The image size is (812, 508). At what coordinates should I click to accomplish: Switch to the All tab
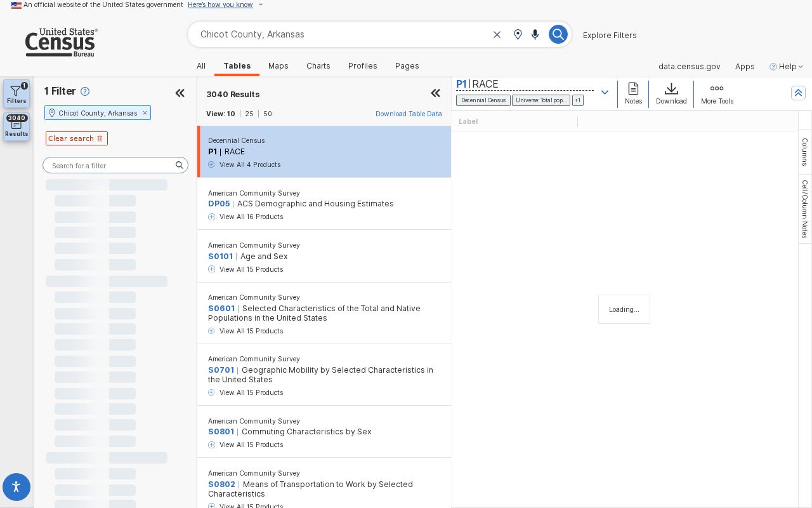pos(201,66)
